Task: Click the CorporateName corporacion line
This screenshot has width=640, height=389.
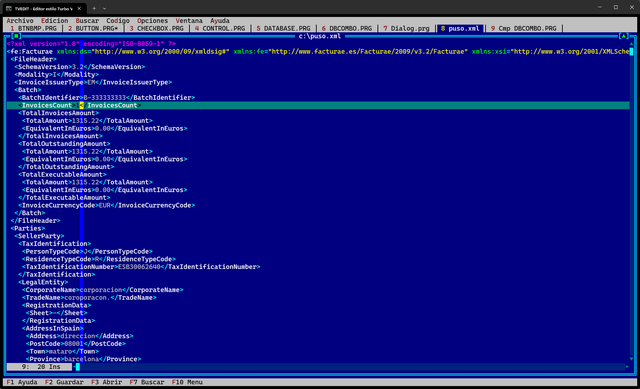Action: [102, 290]
